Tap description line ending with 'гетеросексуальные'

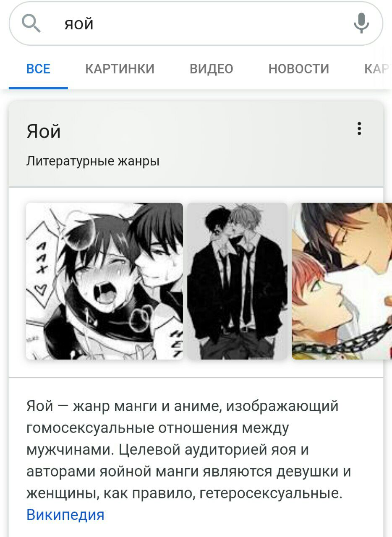[x=184, y=493]
